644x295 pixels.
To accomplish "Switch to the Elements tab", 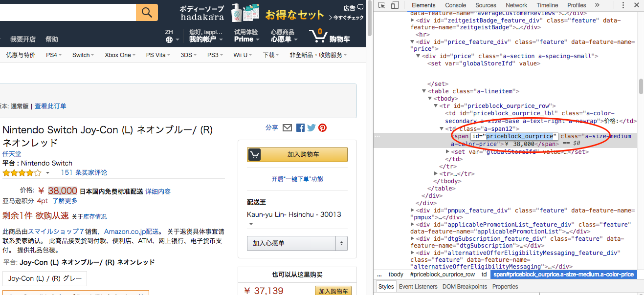I will click(x=423, y=5).
